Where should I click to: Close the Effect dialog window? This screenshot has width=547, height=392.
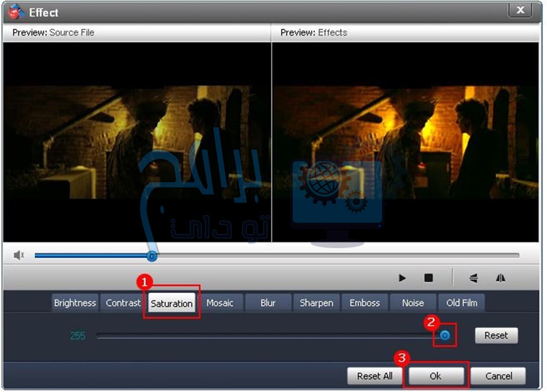pos(521,10)
